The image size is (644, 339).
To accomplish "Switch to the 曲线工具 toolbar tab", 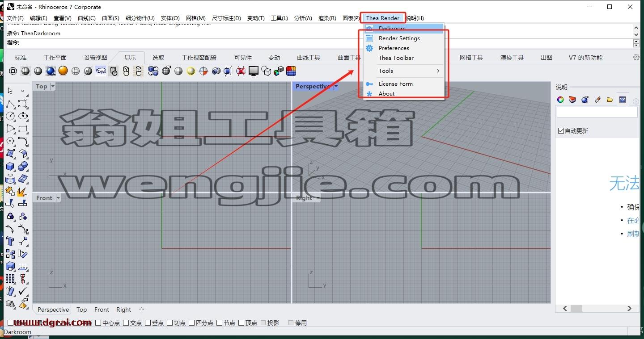I will pos(309,58).
